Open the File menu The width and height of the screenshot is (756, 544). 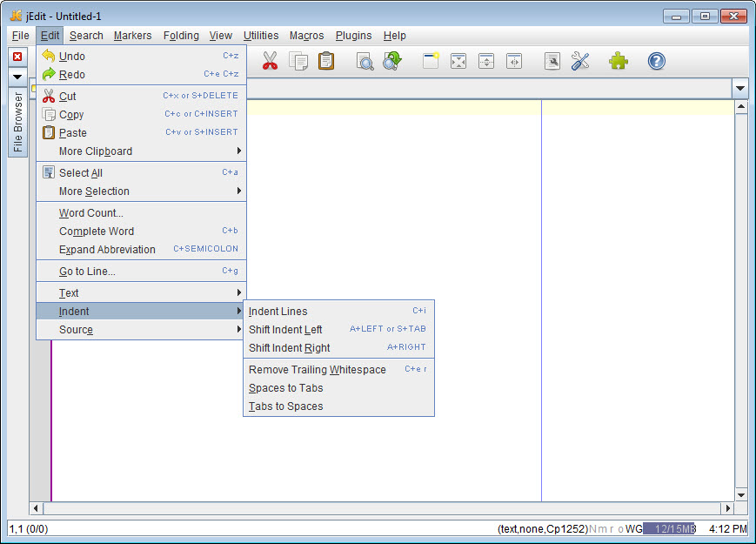pos(20,36)
